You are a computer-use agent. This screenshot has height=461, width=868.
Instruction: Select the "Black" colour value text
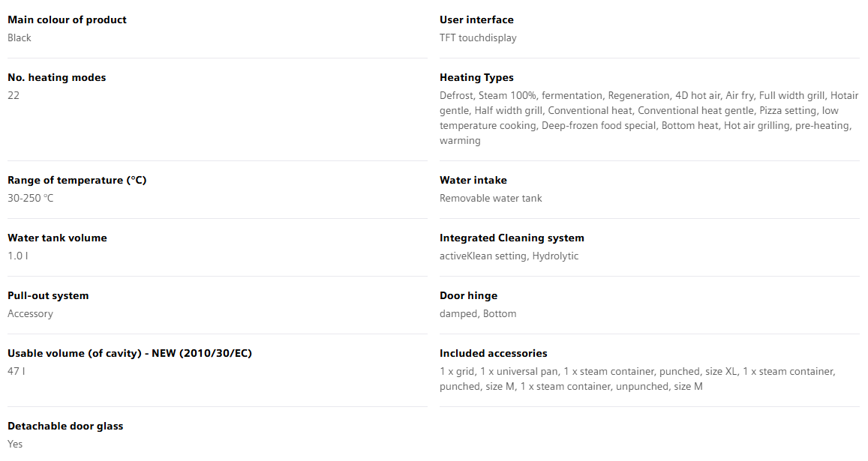pyautogui.click(x=20, y=38)
